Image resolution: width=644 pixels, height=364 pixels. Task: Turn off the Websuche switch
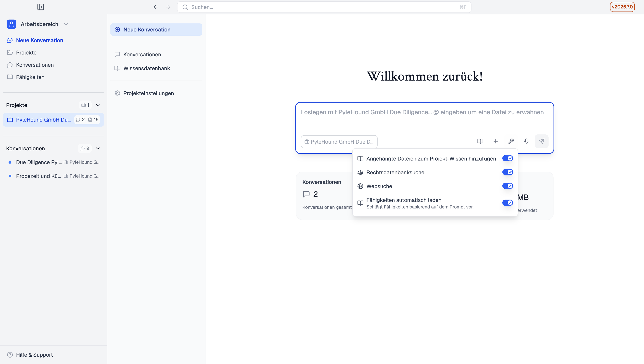[507, 186]
